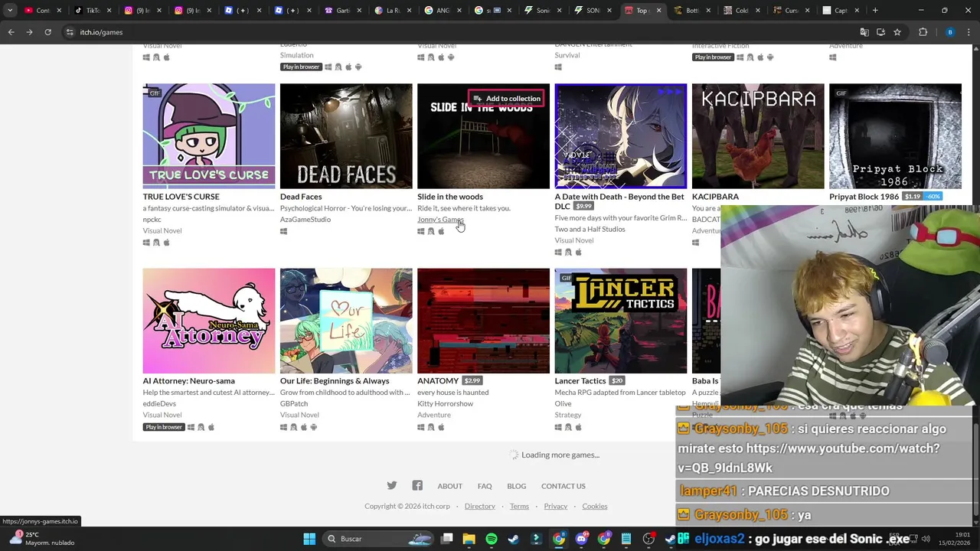Image resolution: width=980 pixels, height=551 pixels.
Task: Click the Kitty Horrorshow author name
Action: pyautogui.click(x=445, y=403)
